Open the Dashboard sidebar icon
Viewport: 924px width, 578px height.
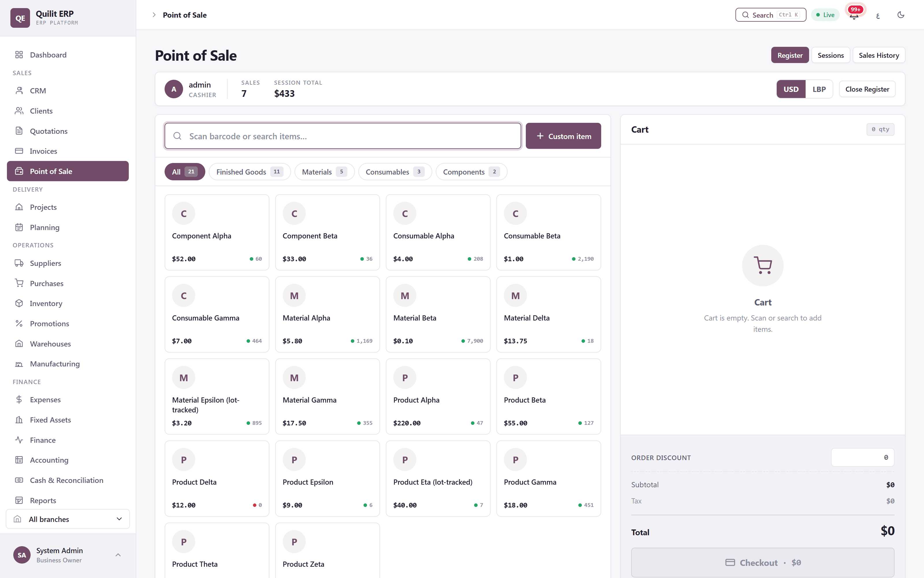click(19, 55)
